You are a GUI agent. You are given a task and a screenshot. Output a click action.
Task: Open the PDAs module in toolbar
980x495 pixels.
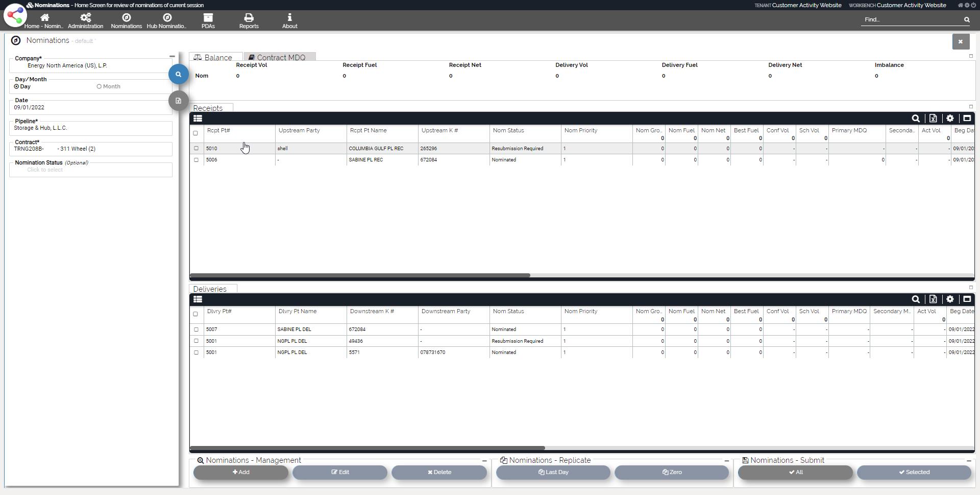(208, 21)
